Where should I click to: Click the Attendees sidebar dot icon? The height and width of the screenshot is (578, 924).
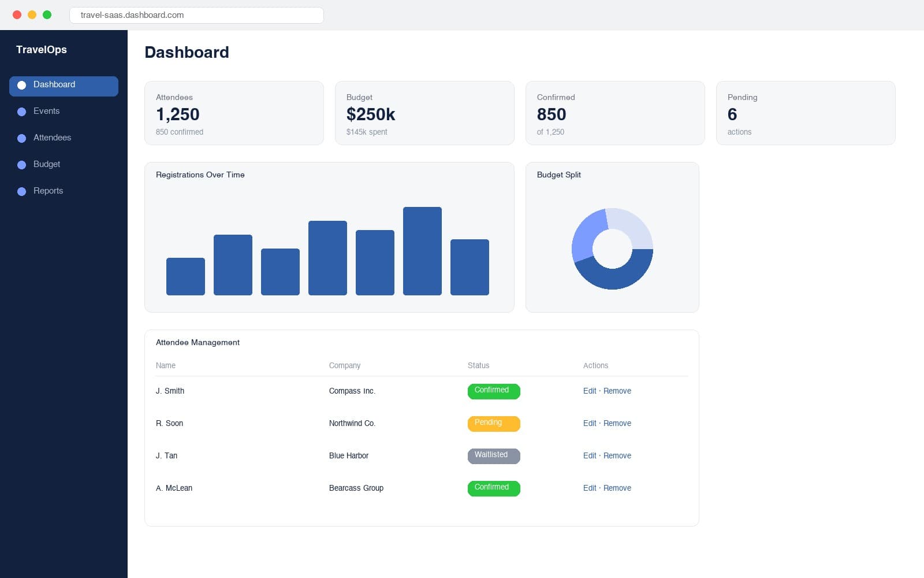22,139
